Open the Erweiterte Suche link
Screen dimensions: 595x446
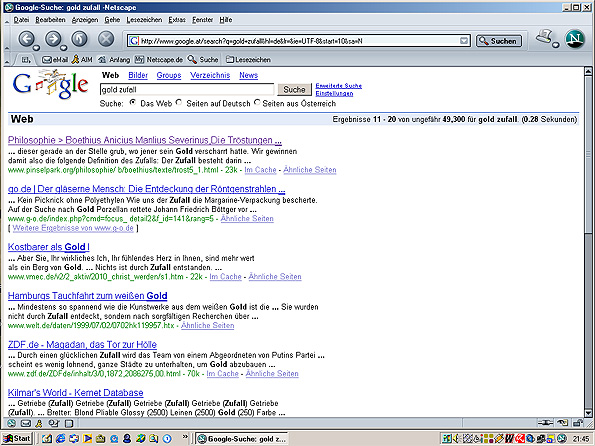tap(338, 86)
